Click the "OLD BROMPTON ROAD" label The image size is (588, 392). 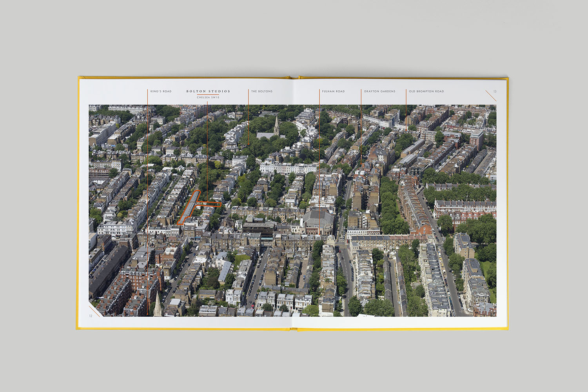pyautogui.click(x=426, y=91)
